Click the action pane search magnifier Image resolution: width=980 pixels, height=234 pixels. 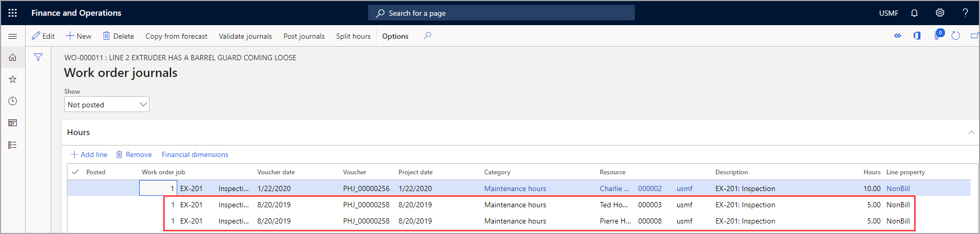427,36
